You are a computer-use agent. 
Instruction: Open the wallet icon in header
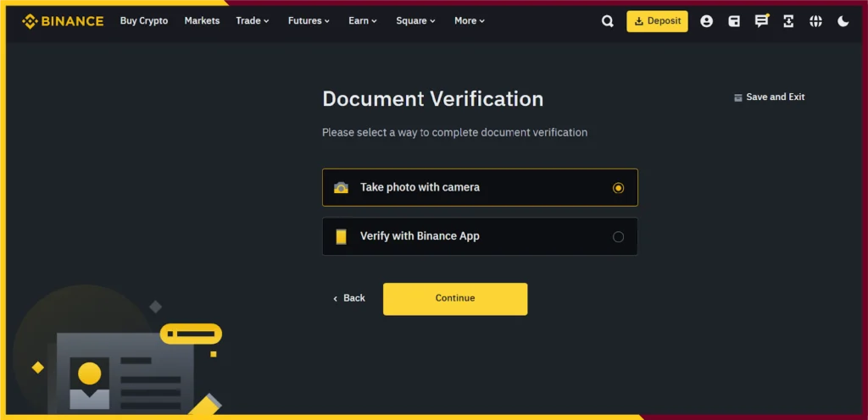pos(734,21)
